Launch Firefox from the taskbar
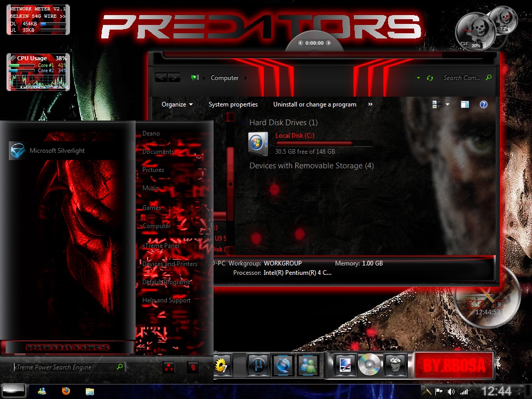The width and height of the screenshot is (532, 399). pyautogui.click(x=66, y=391)
